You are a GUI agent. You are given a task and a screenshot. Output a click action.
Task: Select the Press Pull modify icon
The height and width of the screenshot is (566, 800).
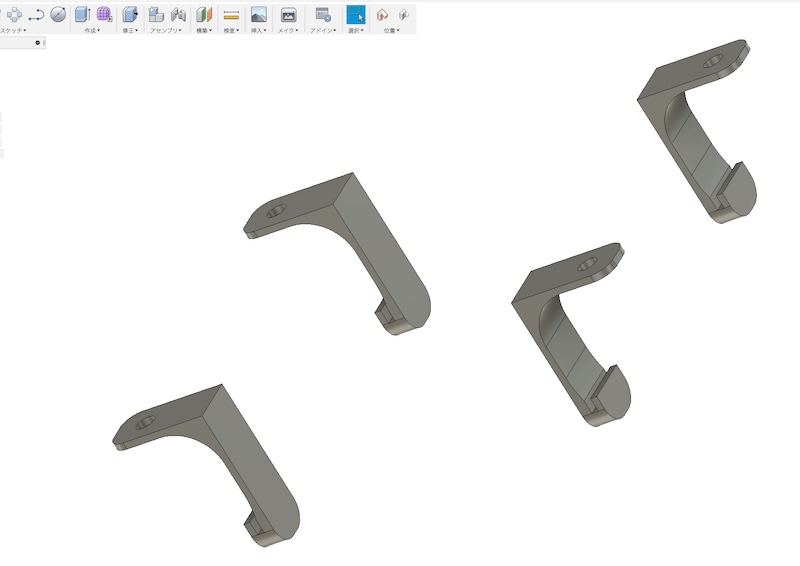(130, 14)
